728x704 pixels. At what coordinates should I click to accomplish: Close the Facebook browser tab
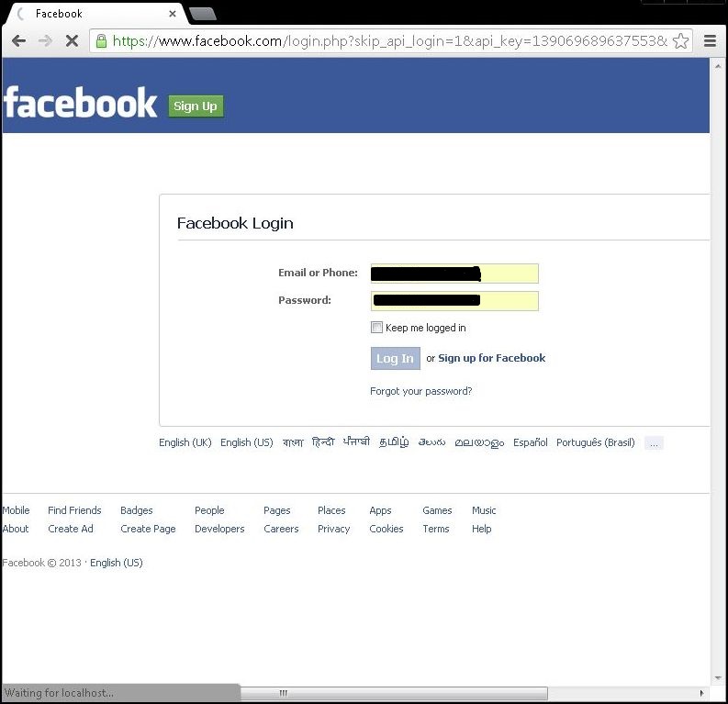pos(173,14)
